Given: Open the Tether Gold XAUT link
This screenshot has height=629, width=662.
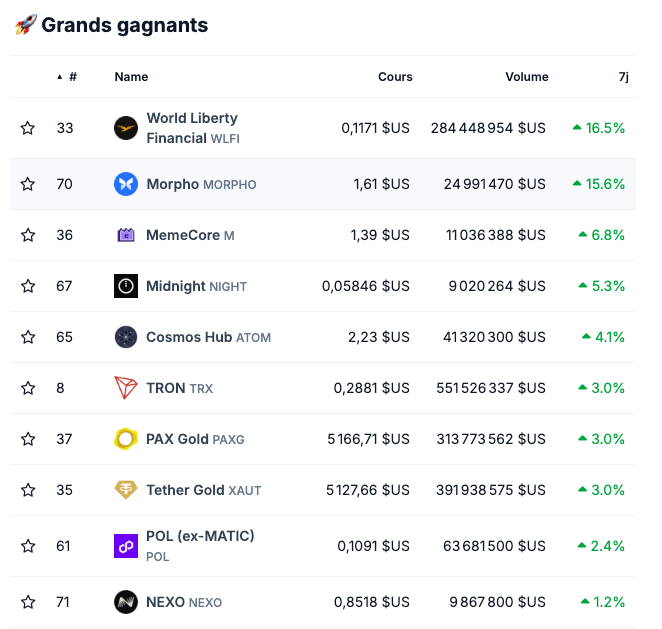Looking at the screenshot, I should pos(203,490).
